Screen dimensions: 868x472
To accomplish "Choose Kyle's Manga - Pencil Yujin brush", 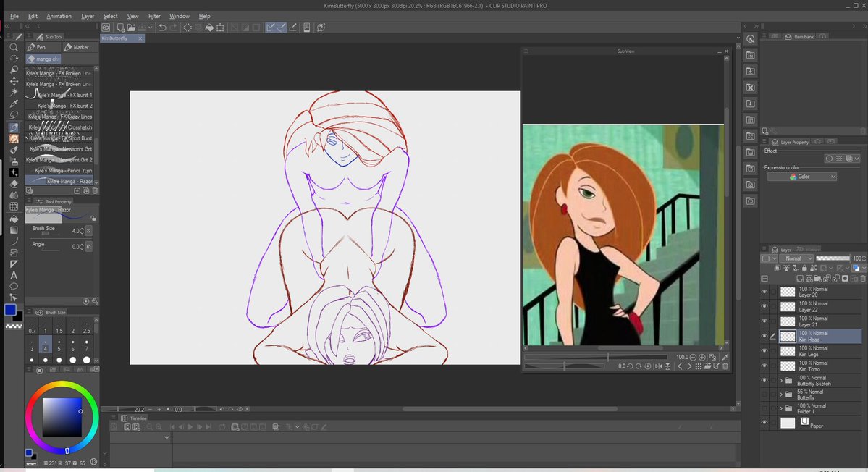I will (59, 170).
